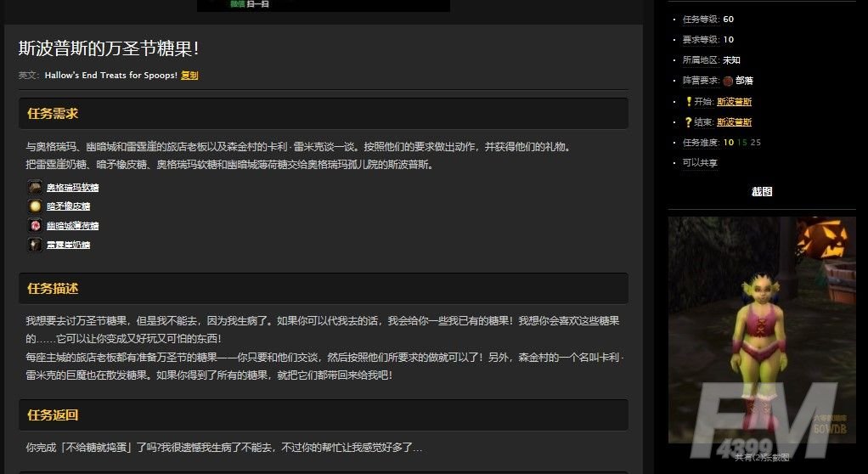The image size is (868, 474).
Task: Click the yellow exclamation quest start icon
Action: coord(689,101)
